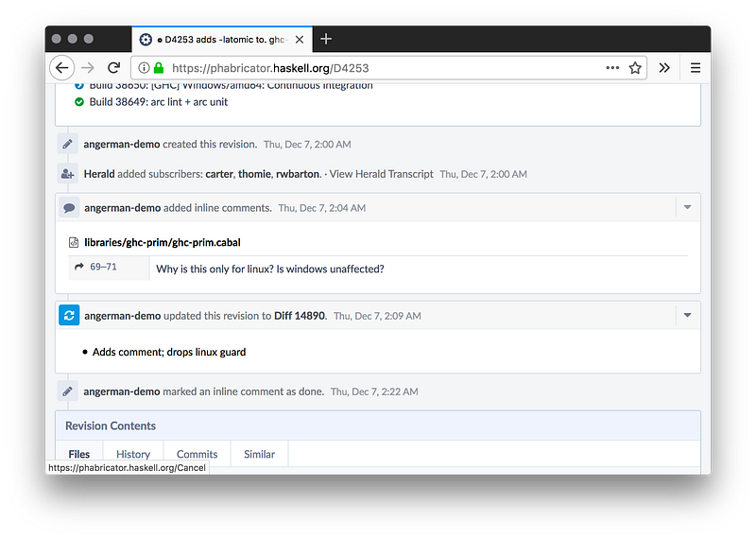Viewport: 756px width, 539px height.
Task: Open a new browser tab
Action: click(326, 39)
